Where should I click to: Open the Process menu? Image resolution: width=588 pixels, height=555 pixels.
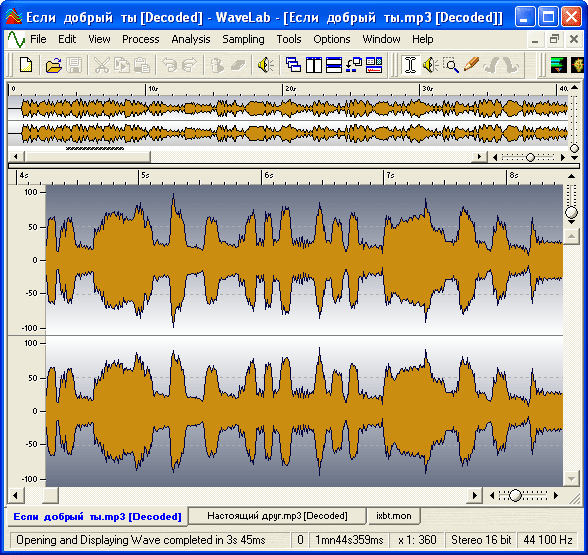click(x=141, y=39)
